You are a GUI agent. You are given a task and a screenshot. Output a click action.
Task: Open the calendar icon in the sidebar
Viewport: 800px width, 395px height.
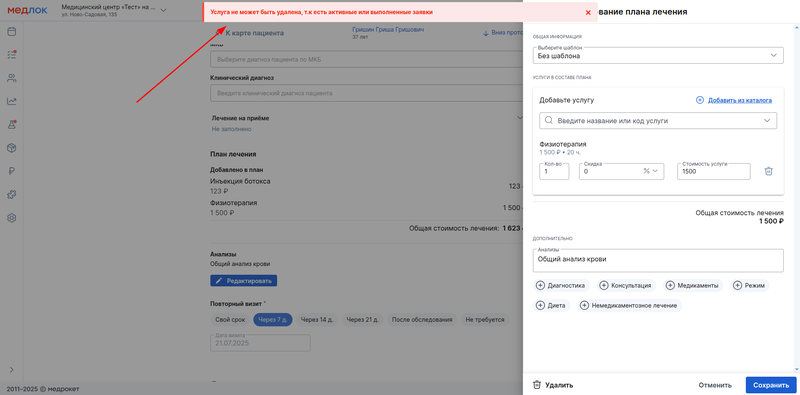pyautogui.click(x=12, y=32)
